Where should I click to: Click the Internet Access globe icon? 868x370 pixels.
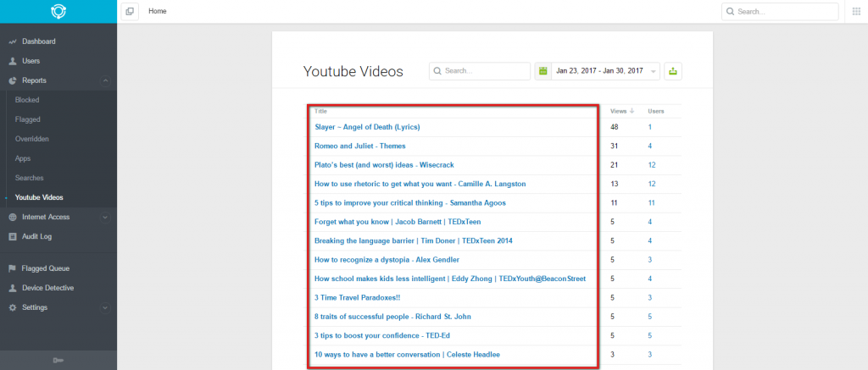tap(12, 218)
